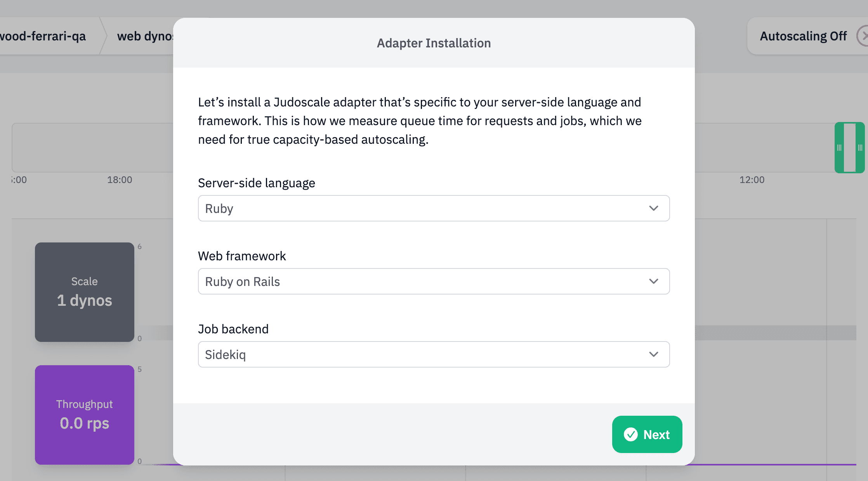Click the Throughput 0.0 rps card

[85, 415]
